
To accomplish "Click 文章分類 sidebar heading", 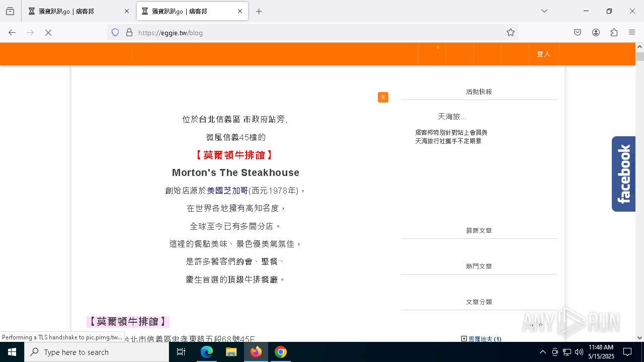I will click(x=478, y=302).
